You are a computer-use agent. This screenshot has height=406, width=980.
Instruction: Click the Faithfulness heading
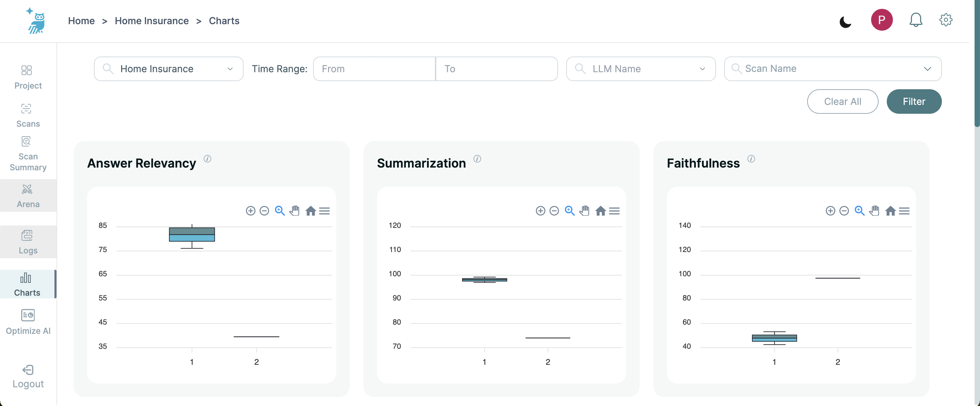point(703,163)
